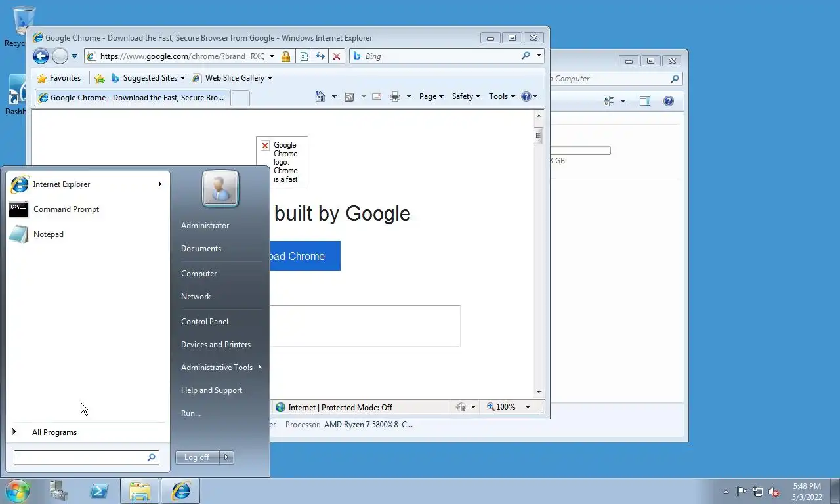Open Documents from Start menu
Screen dimensions: 840x504
(x=201, y=249)
